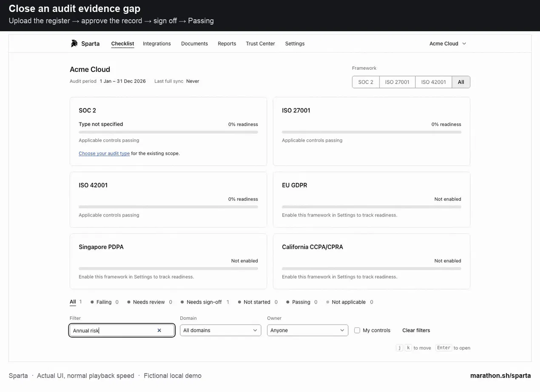This screenshot has height=392, width=540.
Task: Click the Type not specified text
Action: click(101, 124)
